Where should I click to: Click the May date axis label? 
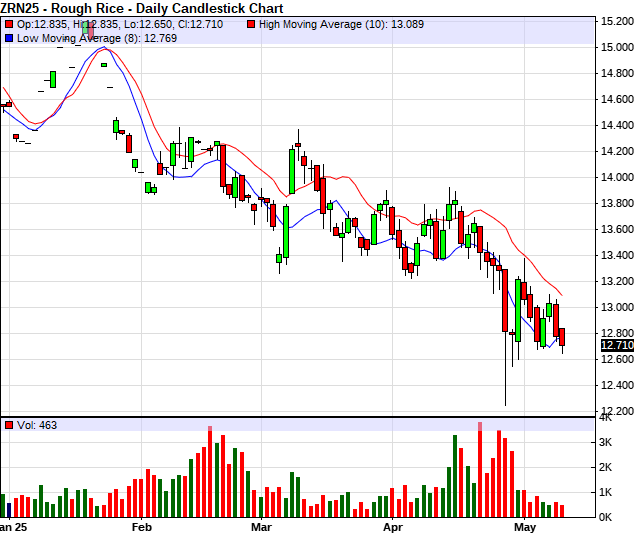coord(525,527)
